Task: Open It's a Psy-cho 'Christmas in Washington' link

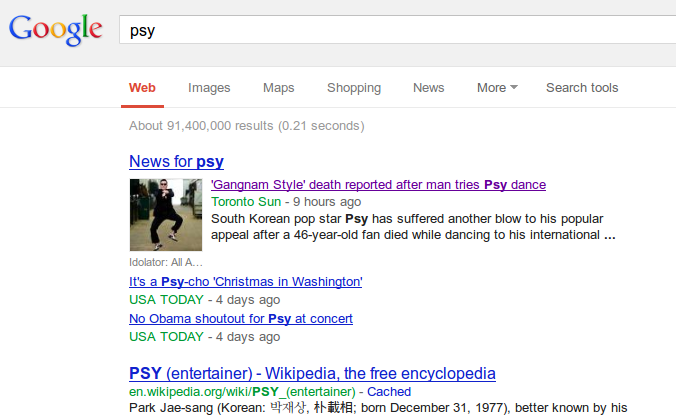Action: pyautogui.click(x=246, y=282)
